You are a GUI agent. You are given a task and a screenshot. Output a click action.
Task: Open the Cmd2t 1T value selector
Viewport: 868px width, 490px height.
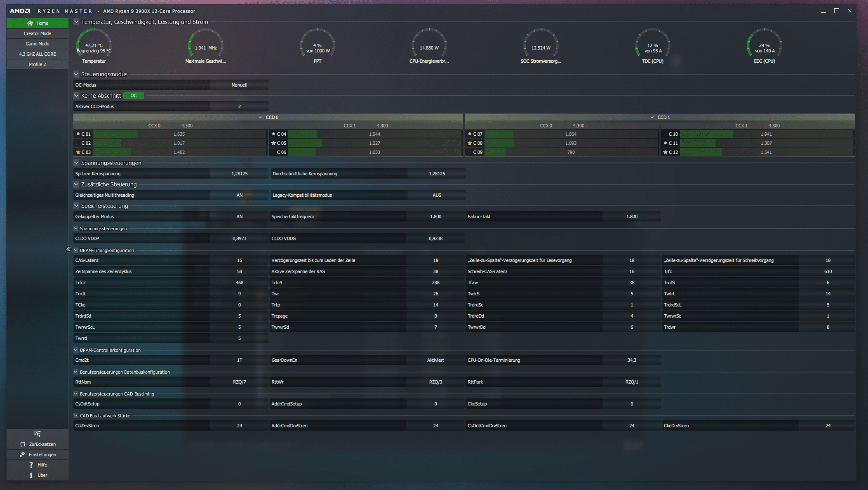(x=240, y=360)
